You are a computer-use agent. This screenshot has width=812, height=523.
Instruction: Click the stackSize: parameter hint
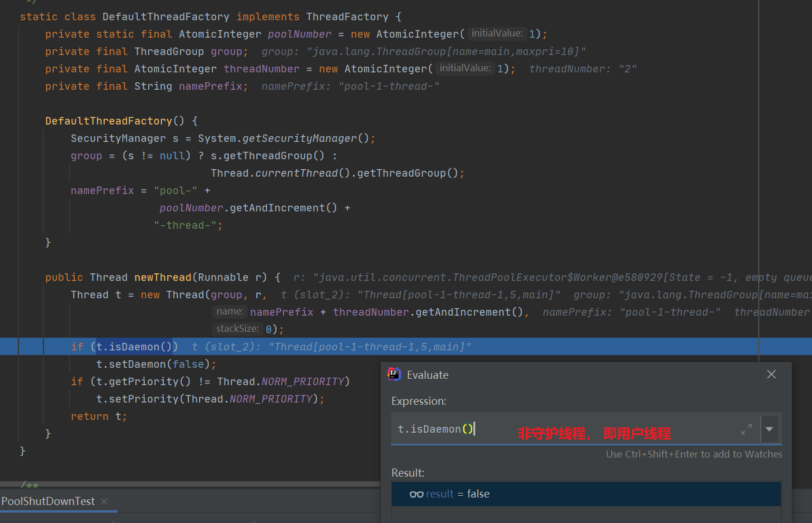click(237, 329)
